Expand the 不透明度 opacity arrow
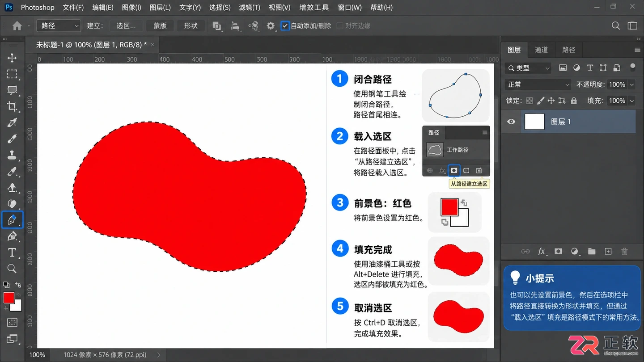 point(632,84)
